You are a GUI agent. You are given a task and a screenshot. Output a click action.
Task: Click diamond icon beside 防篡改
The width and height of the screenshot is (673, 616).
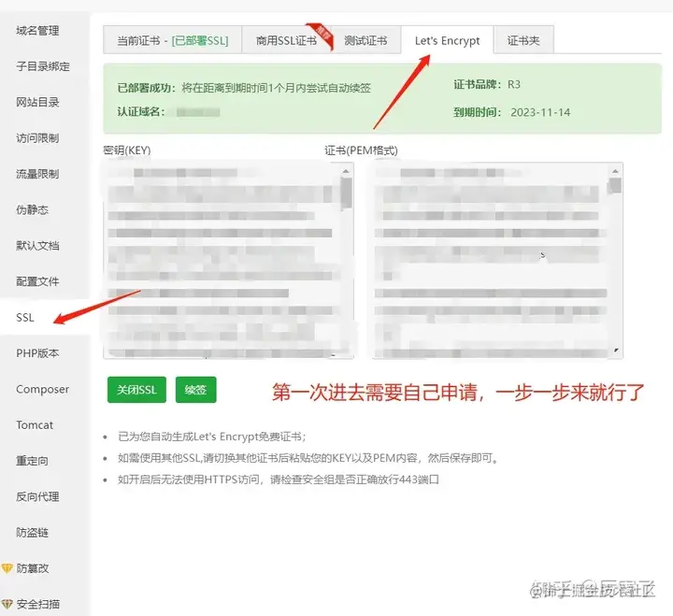pyautogui.click(x=7, y=568)
